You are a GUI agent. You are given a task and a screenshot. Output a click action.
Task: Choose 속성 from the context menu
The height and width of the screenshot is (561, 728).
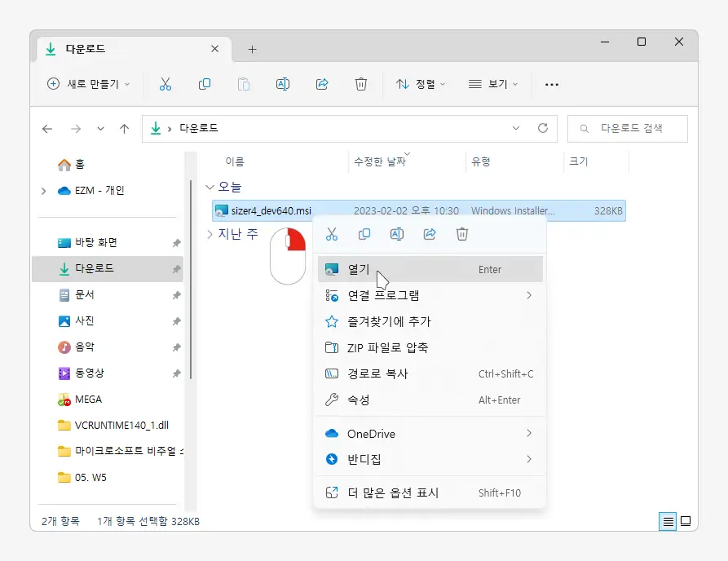(359, 400)
